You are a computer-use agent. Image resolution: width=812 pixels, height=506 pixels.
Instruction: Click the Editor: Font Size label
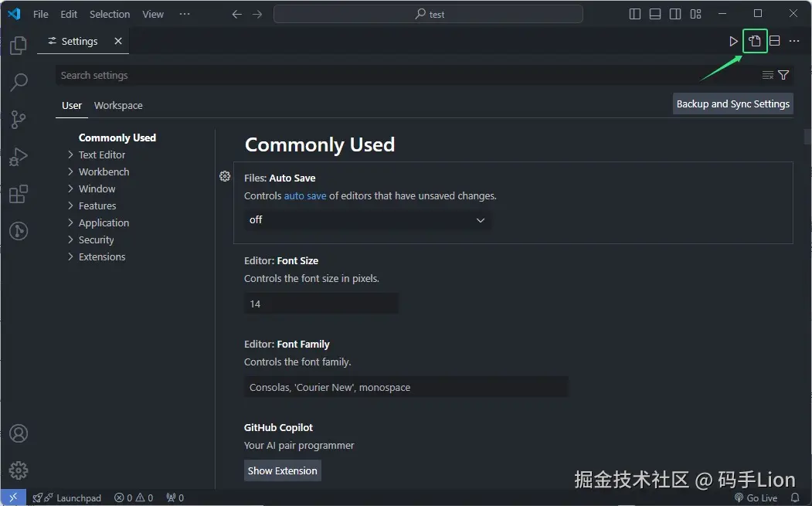pyautogui.click(x=281, y=260)
